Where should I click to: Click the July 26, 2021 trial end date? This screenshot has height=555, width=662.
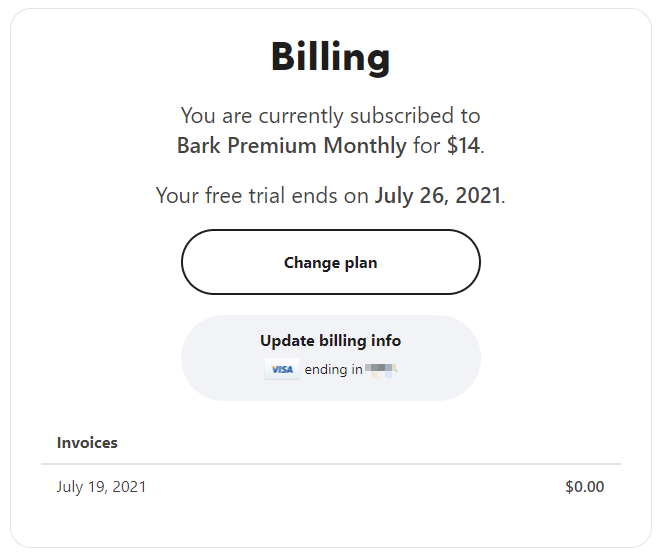438,196
